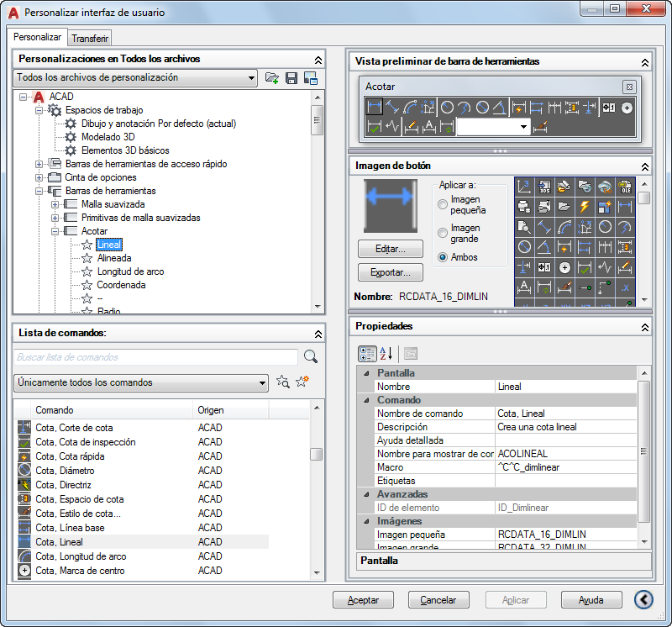672x627 pixels.
Task: Collapse Espacios de trabajo tree node
Action: (x=39, y=111)
